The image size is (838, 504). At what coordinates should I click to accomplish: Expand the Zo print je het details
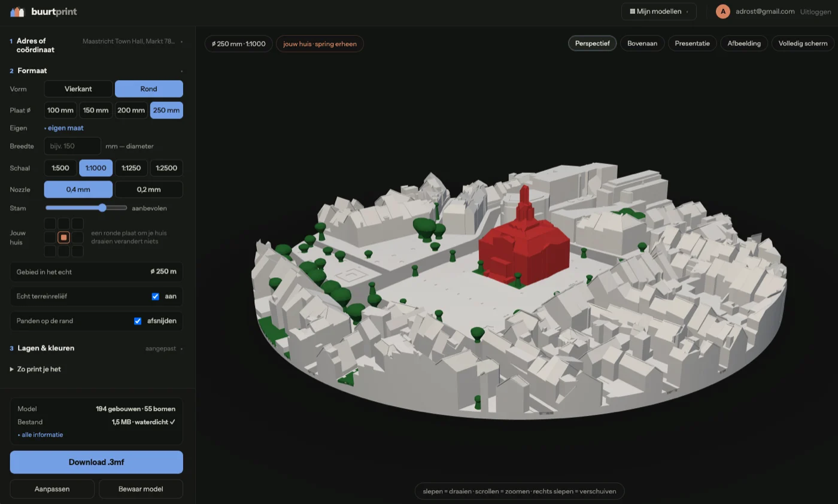click(36, 369)
